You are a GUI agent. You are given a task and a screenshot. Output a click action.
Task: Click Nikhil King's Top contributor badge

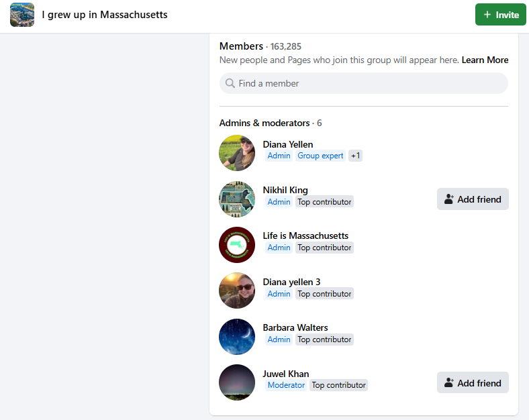click(324, 202)
